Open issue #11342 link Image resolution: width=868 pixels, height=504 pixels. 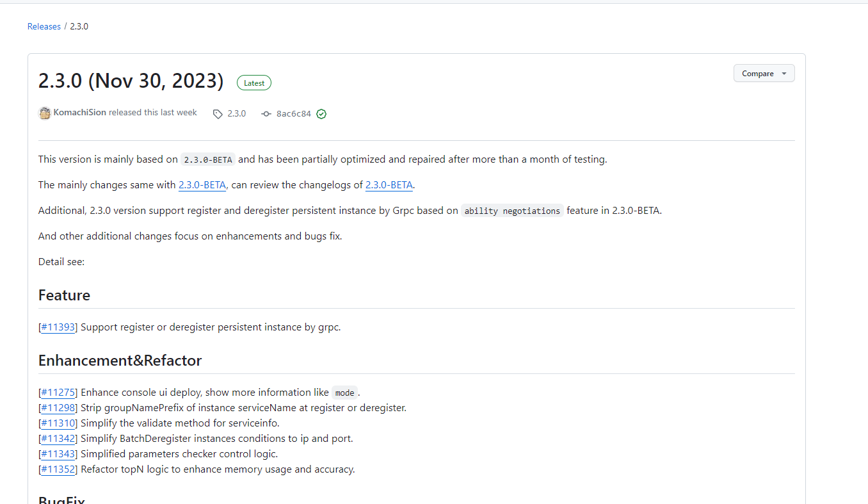coord(58,439)
